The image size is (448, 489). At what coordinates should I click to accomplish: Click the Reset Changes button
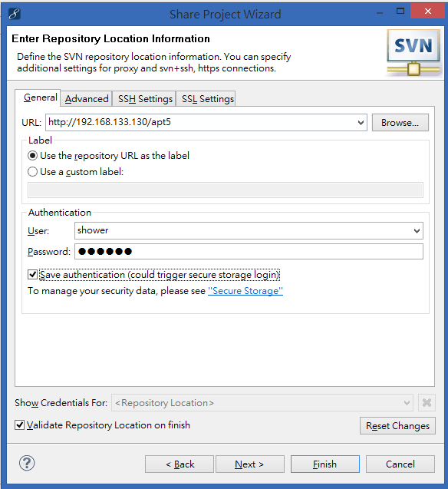397,426
